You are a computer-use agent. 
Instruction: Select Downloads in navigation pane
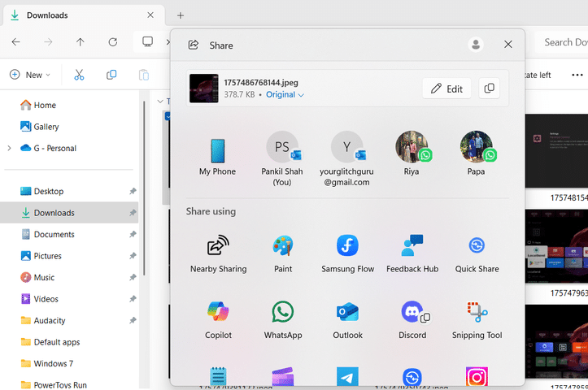69,213
